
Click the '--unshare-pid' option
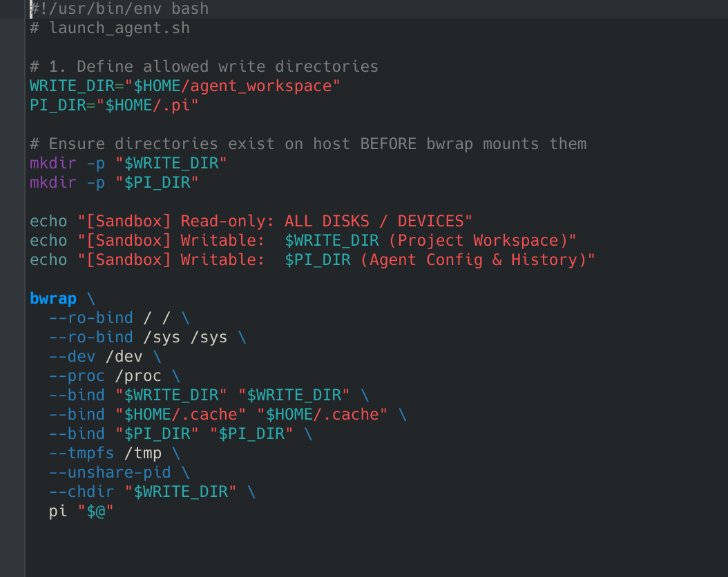pos(110,473)
